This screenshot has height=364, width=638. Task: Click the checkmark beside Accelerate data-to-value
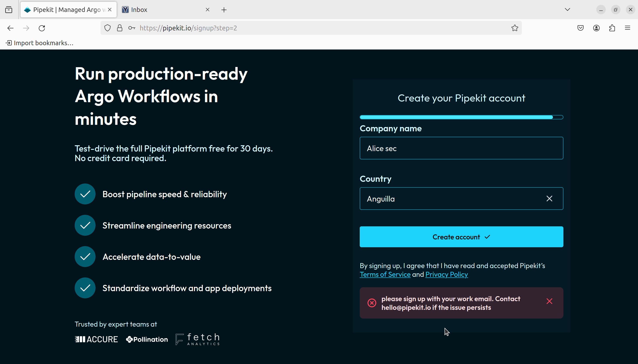[85, 257]
